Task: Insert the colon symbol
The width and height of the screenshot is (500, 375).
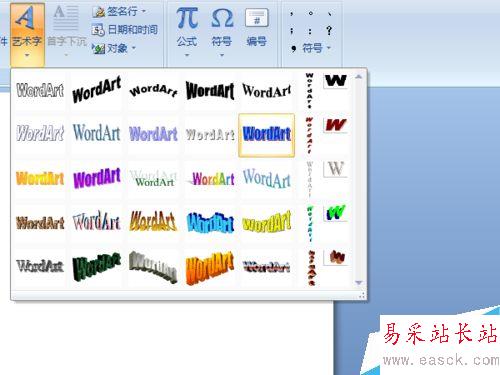Action: click(310, 31)
